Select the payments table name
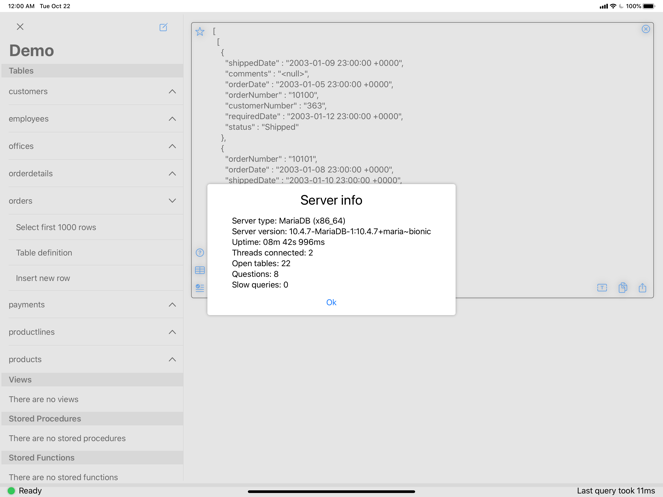 point(26,305)
